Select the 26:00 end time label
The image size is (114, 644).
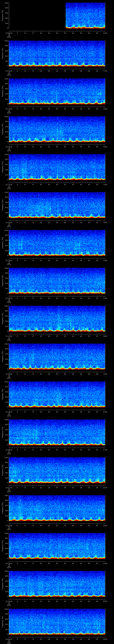(x=105, y=639)
